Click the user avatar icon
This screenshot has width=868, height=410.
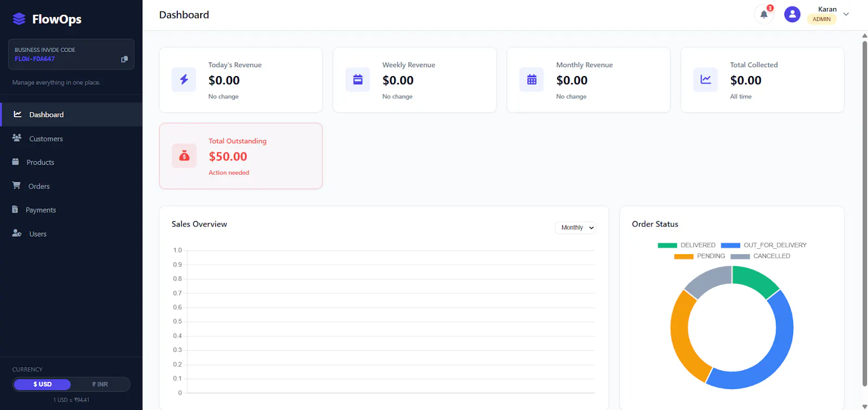point(792,14)
